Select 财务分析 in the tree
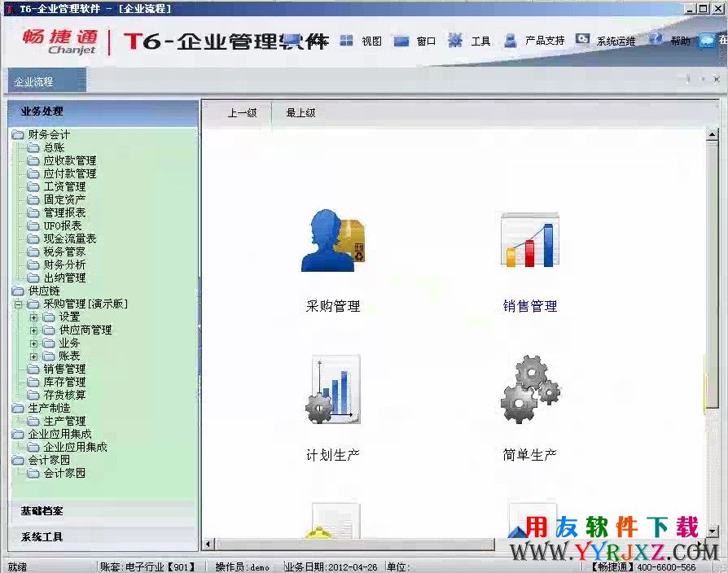Screen dimensions: 728x573 [x=64, y=265]
